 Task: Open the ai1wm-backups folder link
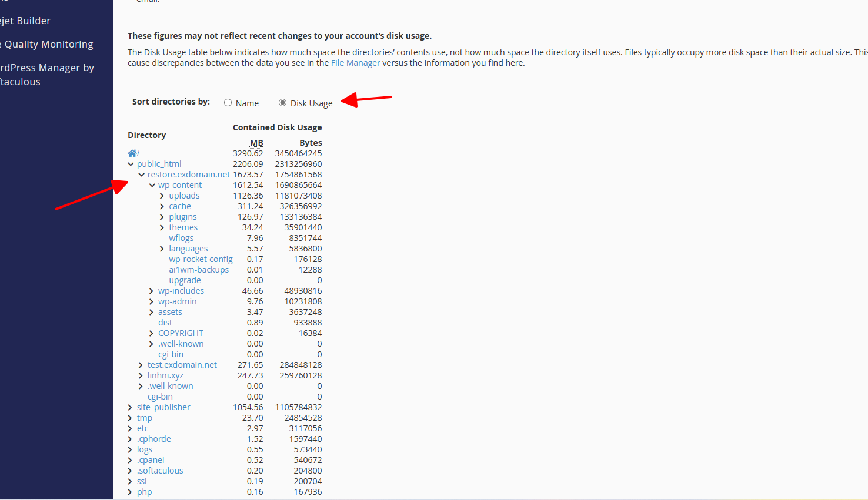199,270
